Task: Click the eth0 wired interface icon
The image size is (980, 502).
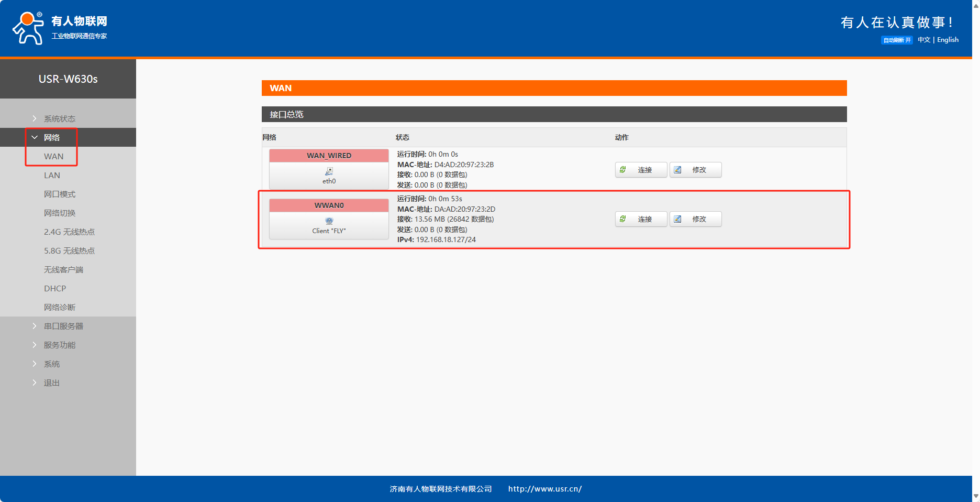Action: pos(329,171)
